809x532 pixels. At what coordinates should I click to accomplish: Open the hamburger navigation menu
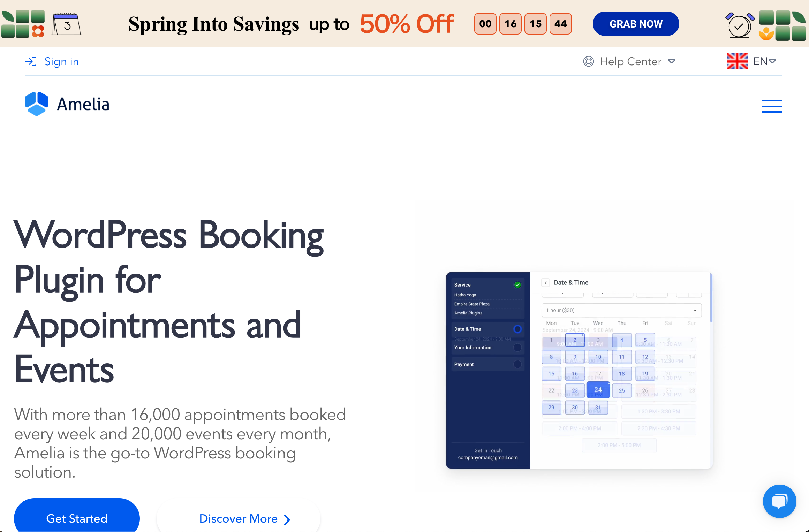coord(772,106)
